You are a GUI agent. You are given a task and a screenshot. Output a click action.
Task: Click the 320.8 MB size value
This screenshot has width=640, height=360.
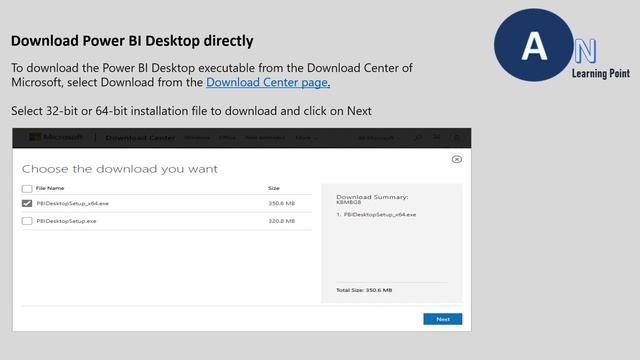(x=282, y=221)
